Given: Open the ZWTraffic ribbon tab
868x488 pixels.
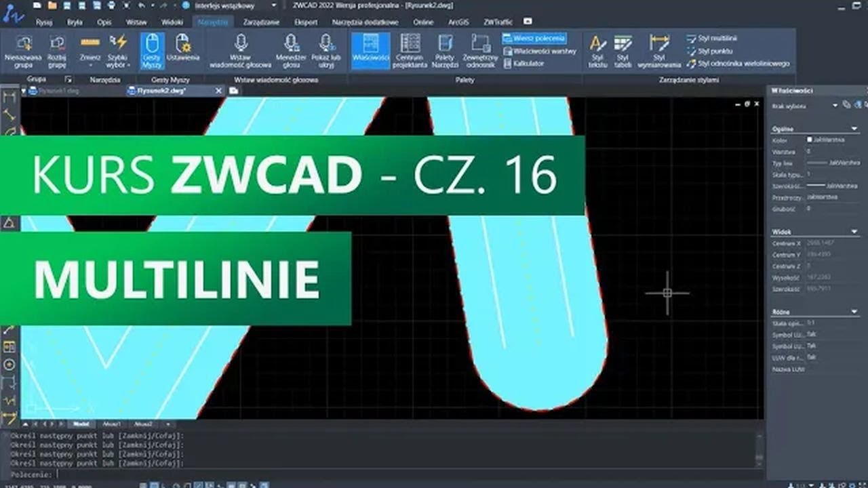Looking at the screenshot, I should (498, 22).
